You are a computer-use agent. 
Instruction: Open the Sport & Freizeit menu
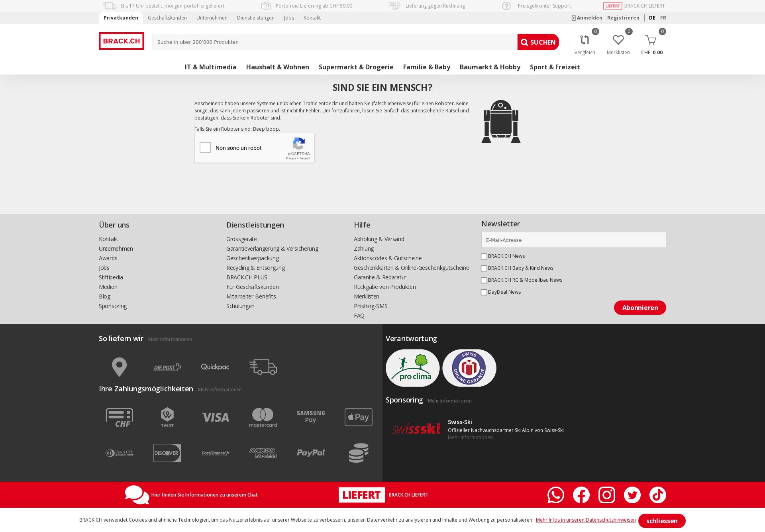555,67
